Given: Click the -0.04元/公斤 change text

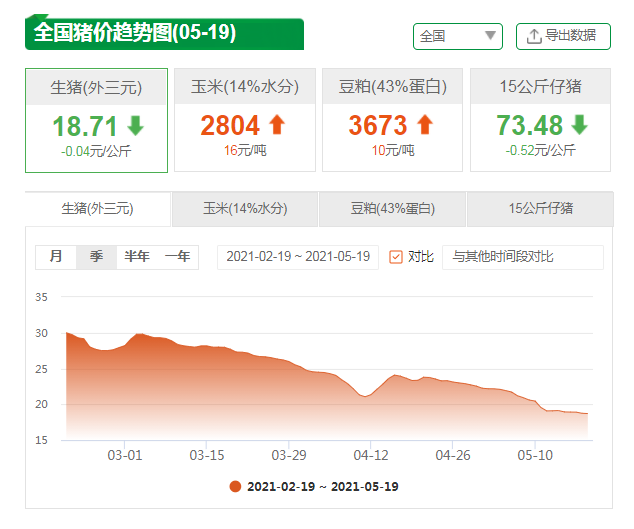Looking at the screenshot, I should coord(96,152).
